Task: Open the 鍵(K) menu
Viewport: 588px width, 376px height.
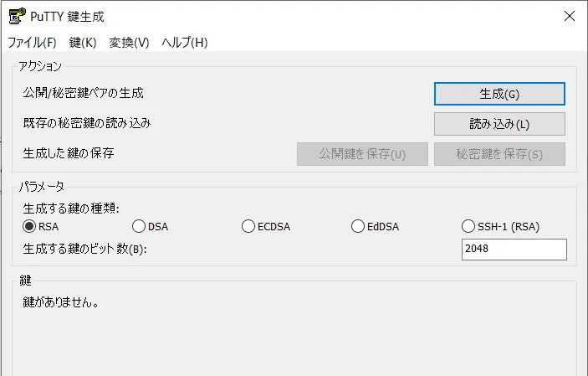Action: 83,43
